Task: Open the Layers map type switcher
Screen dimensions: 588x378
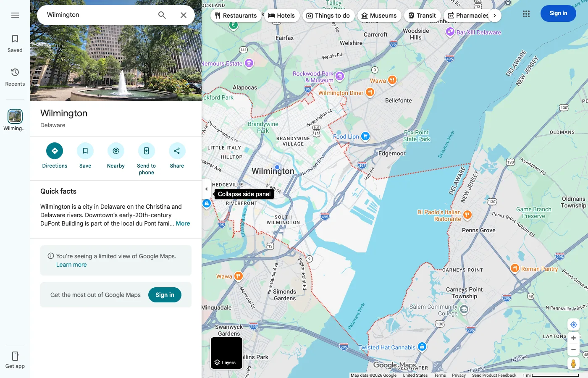Action: coord(226,353)
